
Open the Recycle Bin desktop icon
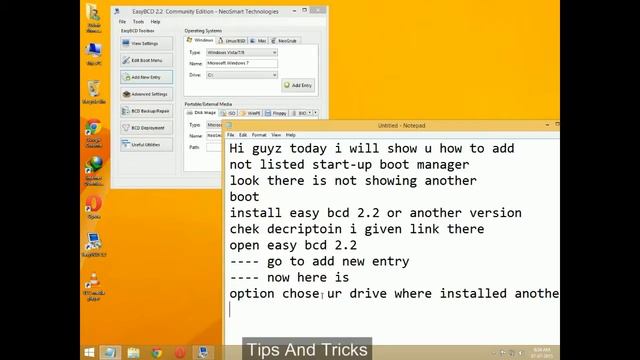(x=94, y=92)
